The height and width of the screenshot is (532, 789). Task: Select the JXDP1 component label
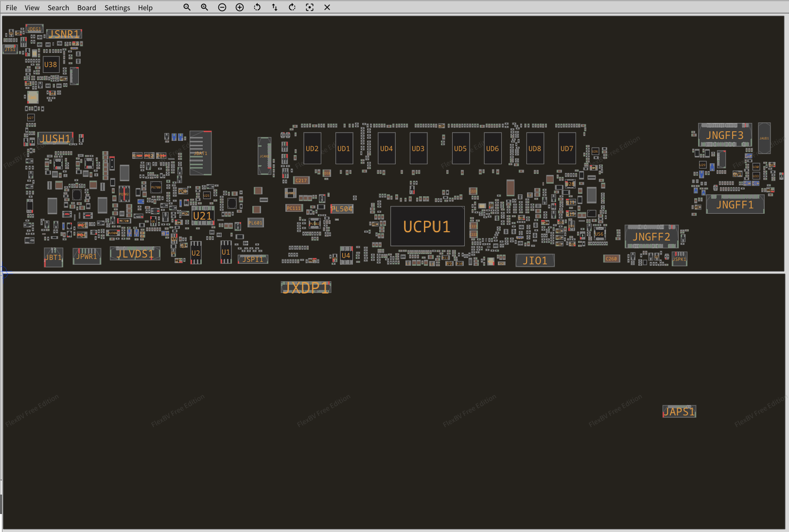coord(306,288)
